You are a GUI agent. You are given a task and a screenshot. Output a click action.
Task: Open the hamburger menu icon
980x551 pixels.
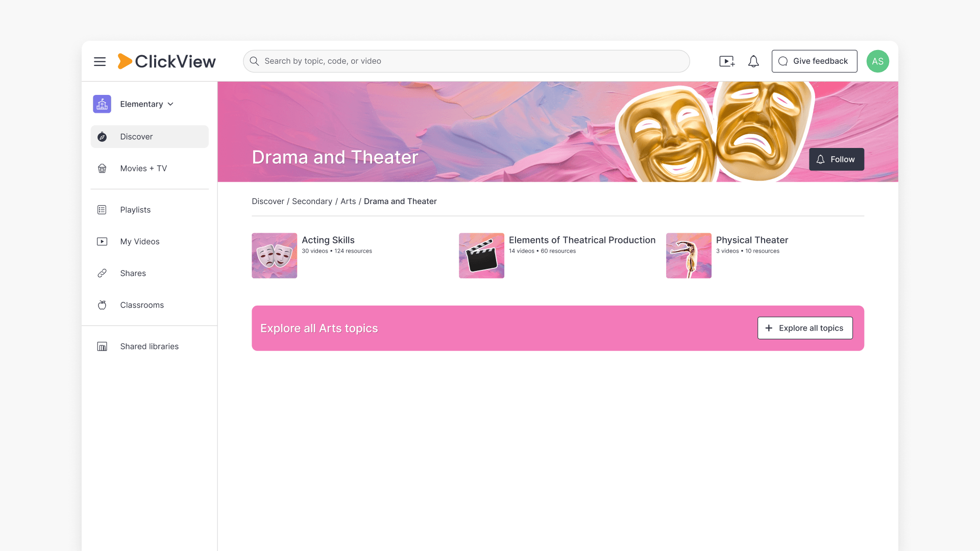pos(100,61)
